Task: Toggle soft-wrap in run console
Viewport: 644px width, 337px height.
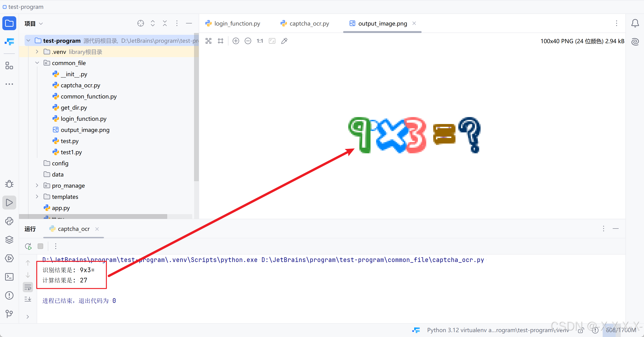Action: tap(28, 287)
